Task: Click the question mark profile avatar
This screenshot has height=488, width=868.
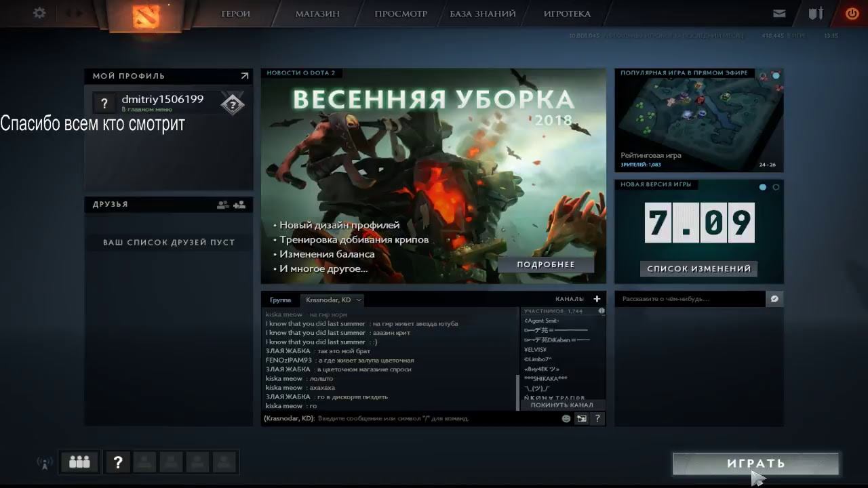Action: pyautogui.click(x=104, y=103)
